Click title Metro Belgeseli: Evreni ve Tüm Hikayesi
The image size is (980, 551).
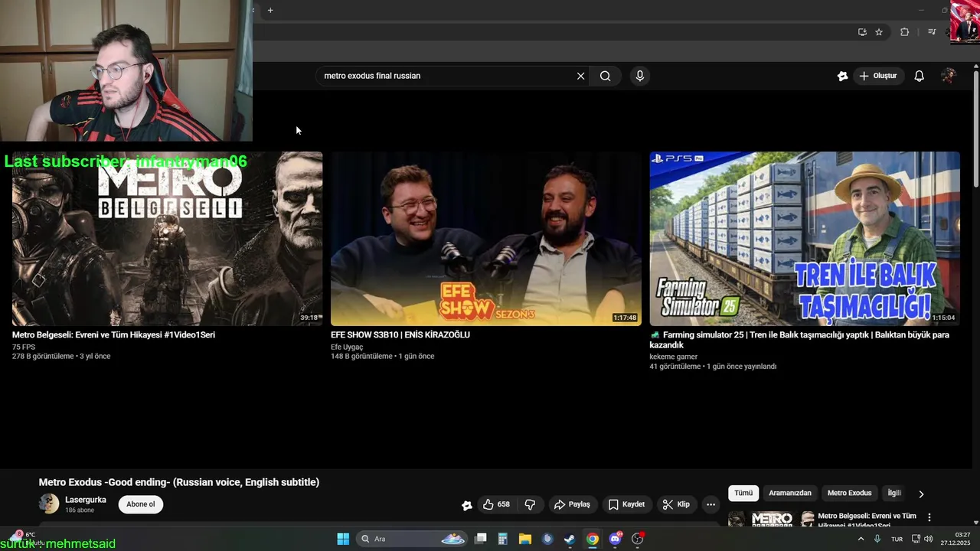tap(113, 335)
